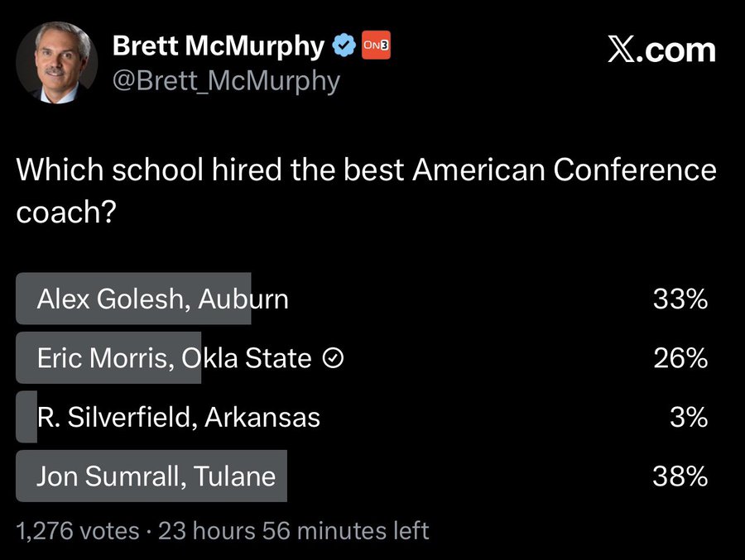Select the Eric Morris, Okla State option
Screen dimensions: 745x560
(x=174, y=358)
